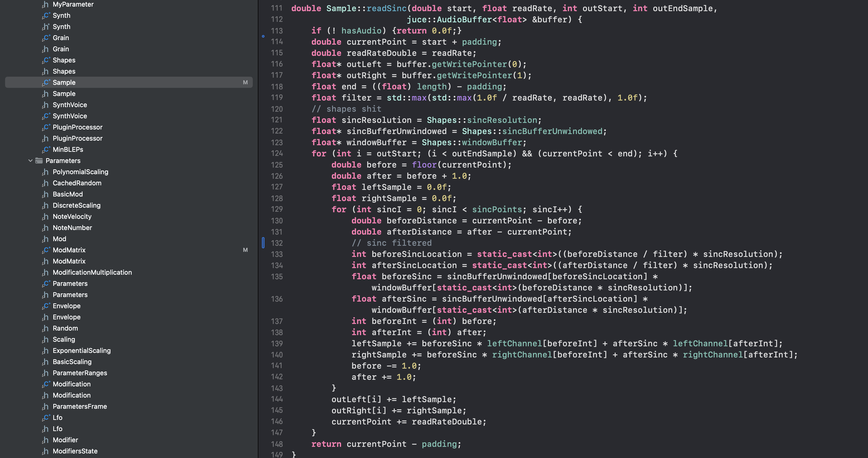Viewport: 868px width, 458px height.
Task: Click the header icon beside MyParameter
Action: (x=45, y=4)
